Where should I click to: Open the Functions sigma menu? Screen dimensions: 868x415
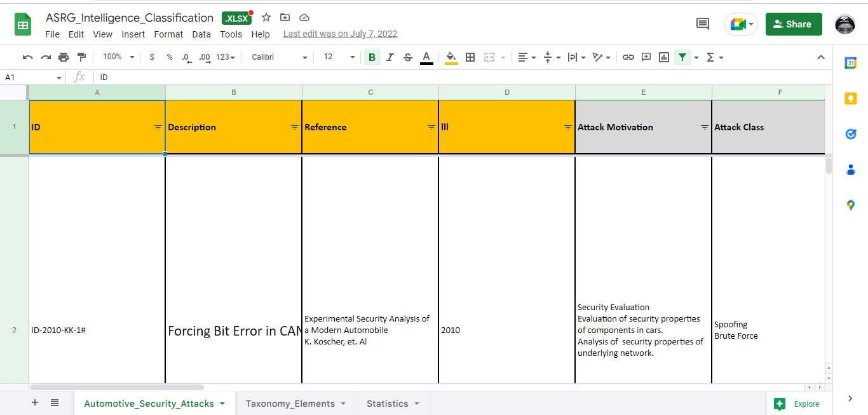click(715, 57)
